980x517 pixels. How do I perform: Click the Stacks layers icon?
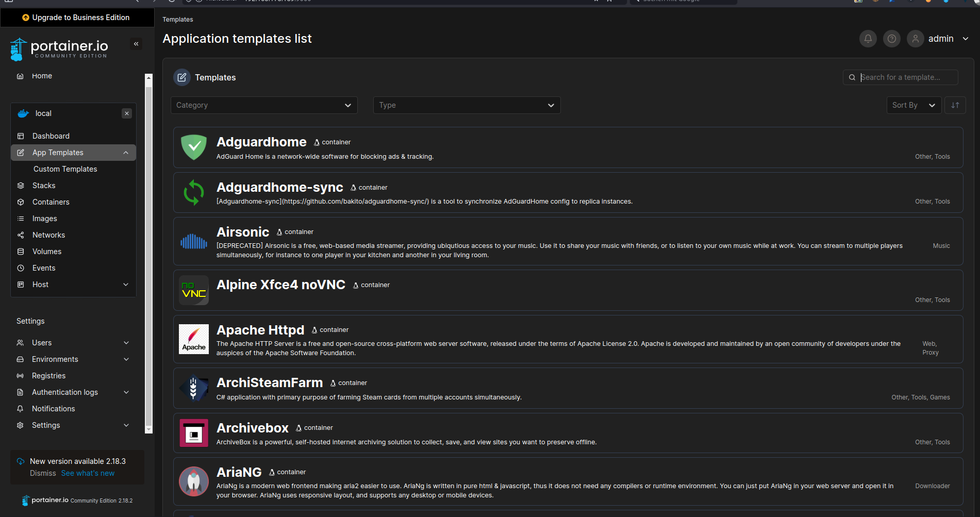(21, 186)
